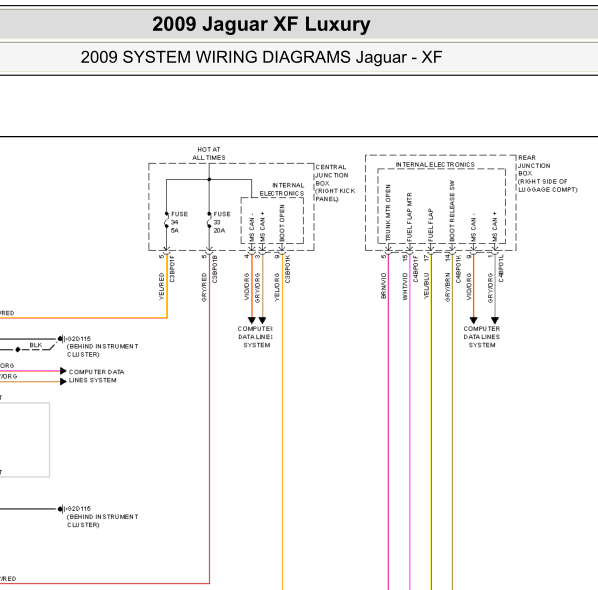The image size is (598, 590).
Task: Select the "YEL/RED" wire color label
Action: 162,286
